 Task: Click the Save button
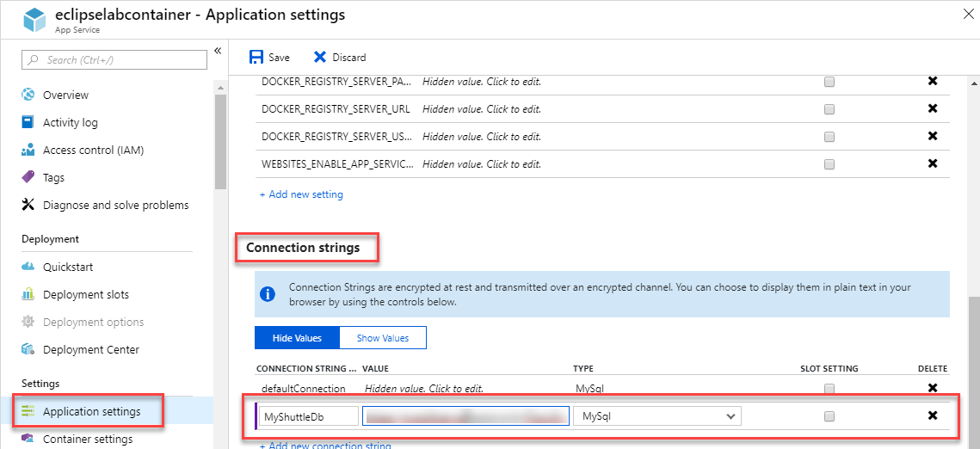[x=269, y=58]
